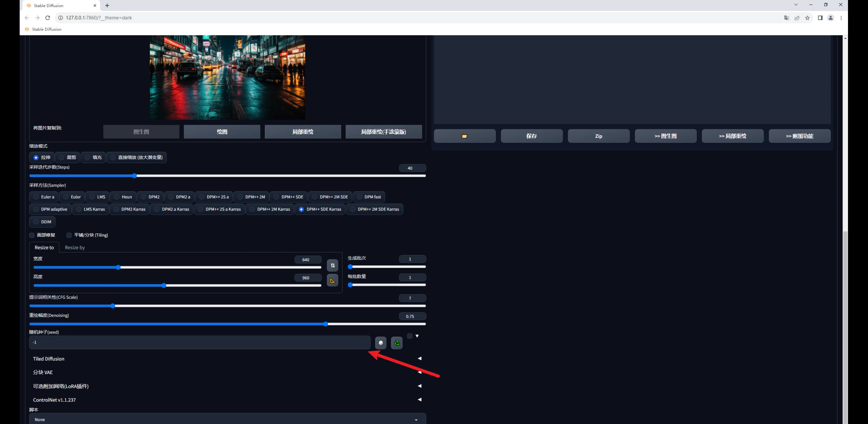This screenshot has width=868, height=424.
Task: Expand the 分块 VAE section
Action: (x=227, y=372)
